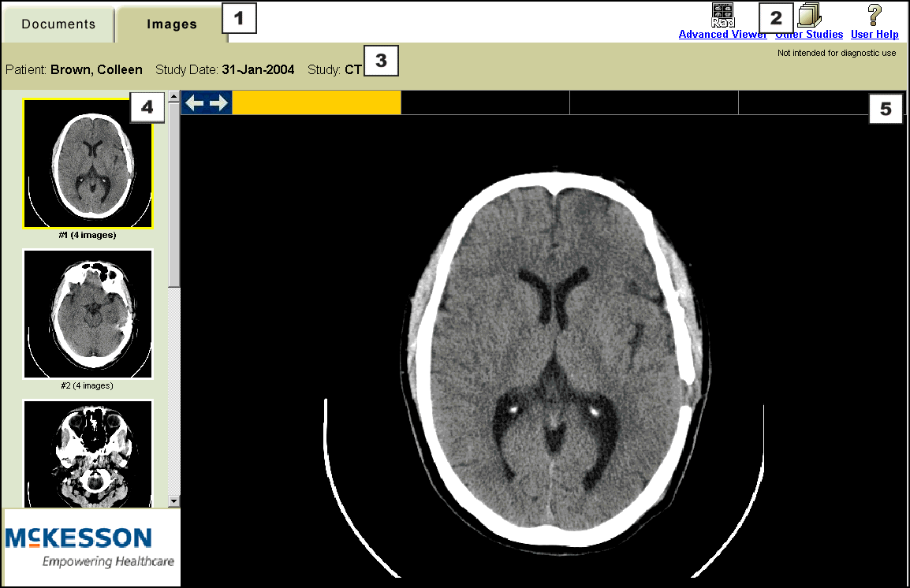Select the third series thumbnail at bottom
This screenshot has height=588, width=910.
(88, 452)
